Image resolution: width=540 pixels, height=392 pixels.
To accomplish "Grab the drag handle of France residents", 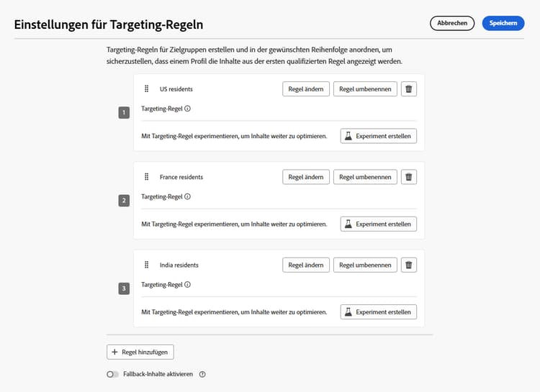I will click(x=146, y=177).
